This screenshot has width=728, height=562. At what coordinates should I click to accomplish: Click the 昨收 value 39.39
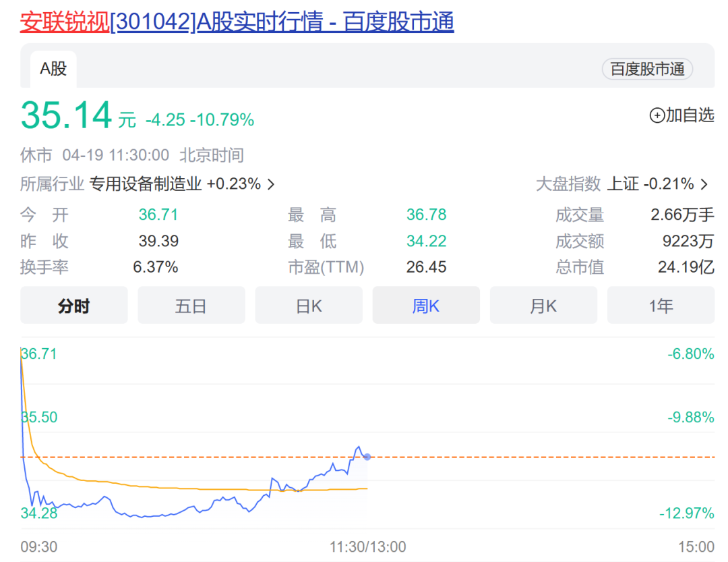tap(158, 241)
